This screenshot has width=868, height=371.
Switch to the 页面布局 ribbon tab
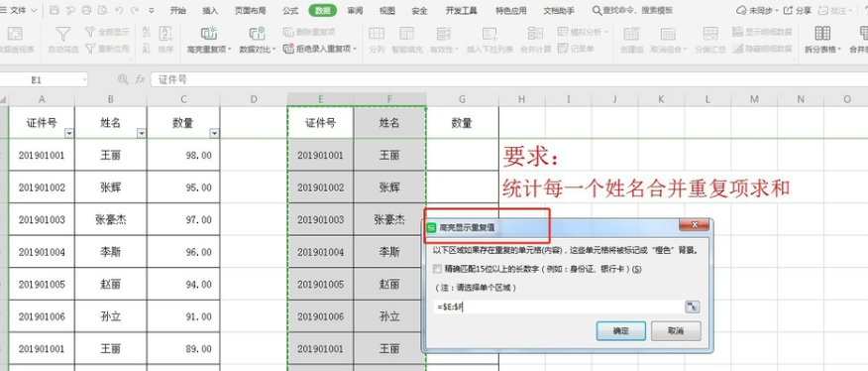[251, 11]
